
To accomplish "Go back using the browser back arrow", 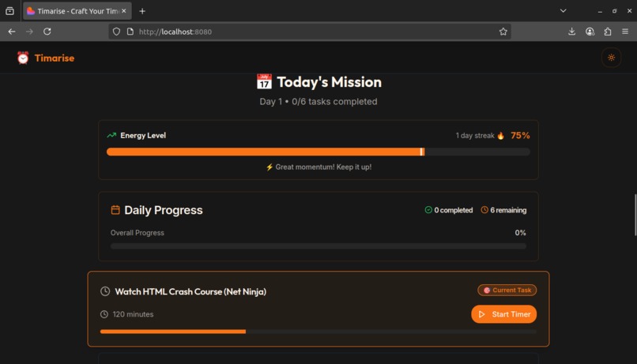I will [12, 32].
